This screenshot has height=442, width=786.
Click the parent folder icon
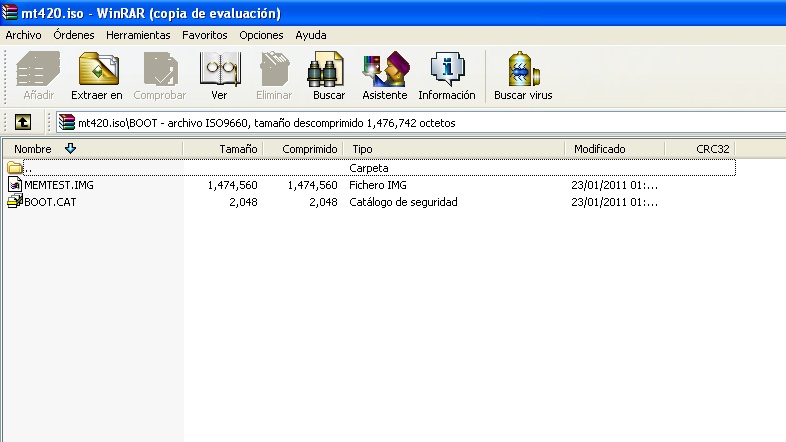(15, 168)
